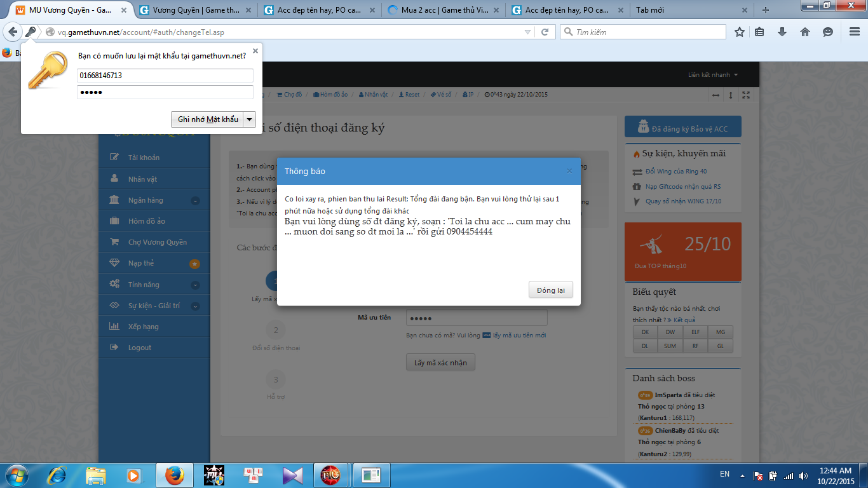The height and width of the screenshot is (488, 868).
Task: Click the key icon in address bar
Action: [31, 32]
